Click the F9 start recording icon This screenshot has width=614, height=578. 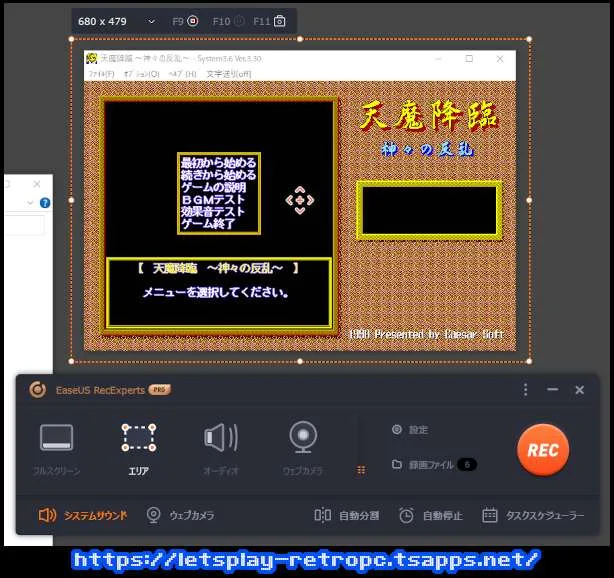pyautogui.click(x=193, y=21)
